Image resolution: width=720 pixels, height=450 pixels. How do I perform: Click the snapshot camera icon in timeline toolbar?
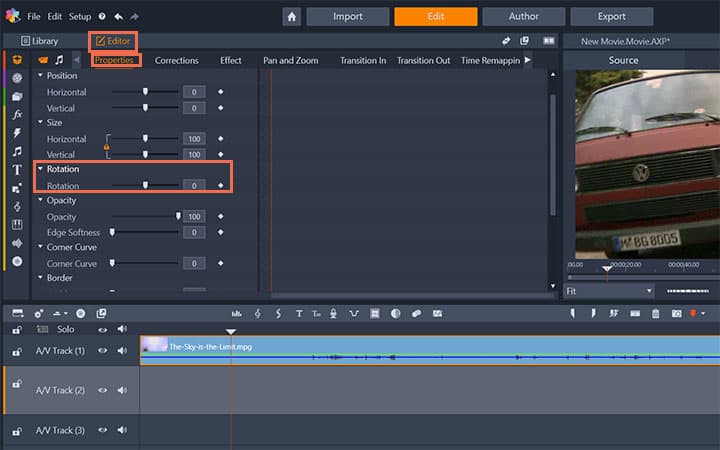point(676,314)
